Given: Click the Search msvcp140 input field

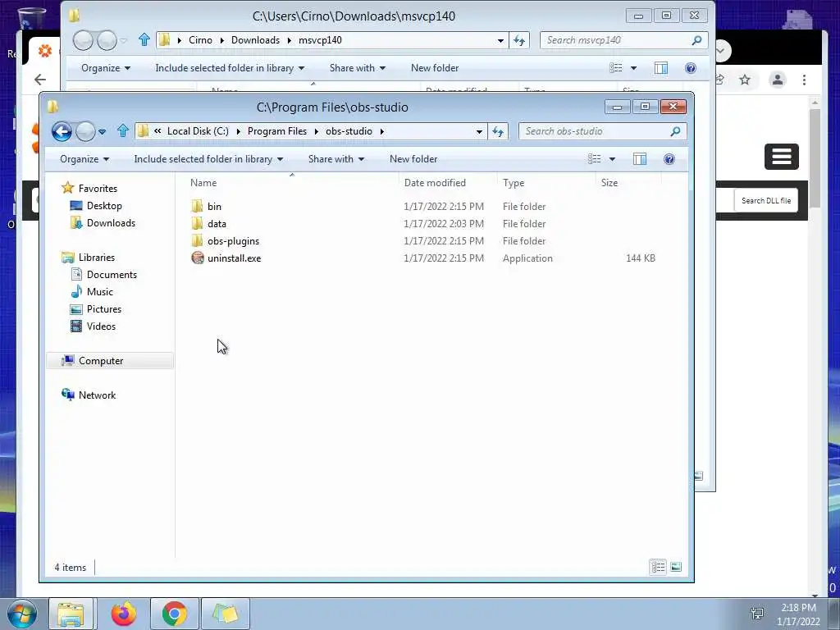Looking at the screenshot, I should (x=615, y=40).
